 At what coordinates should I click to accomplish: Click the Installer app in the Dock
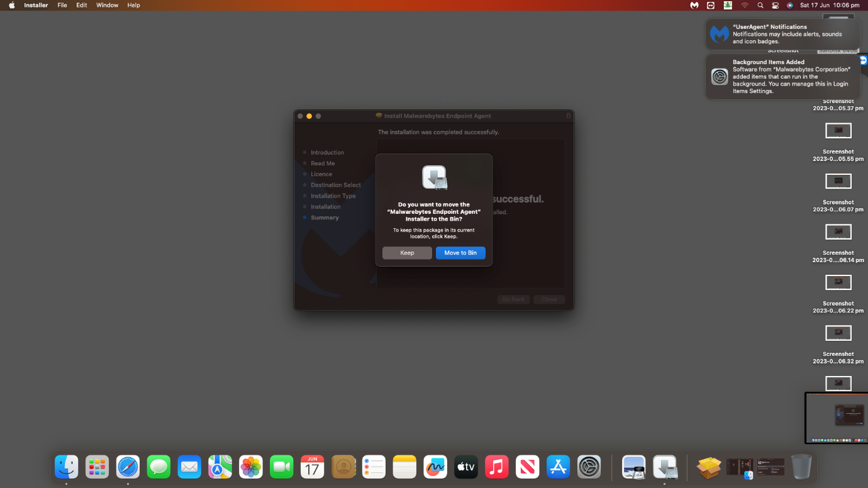click(x=665, y=467)
